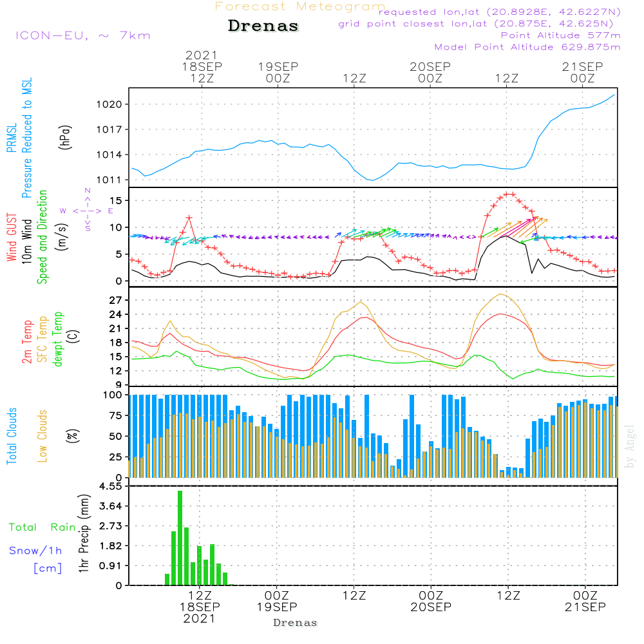Click the 'Forecast Meteogram' heading

300,6
